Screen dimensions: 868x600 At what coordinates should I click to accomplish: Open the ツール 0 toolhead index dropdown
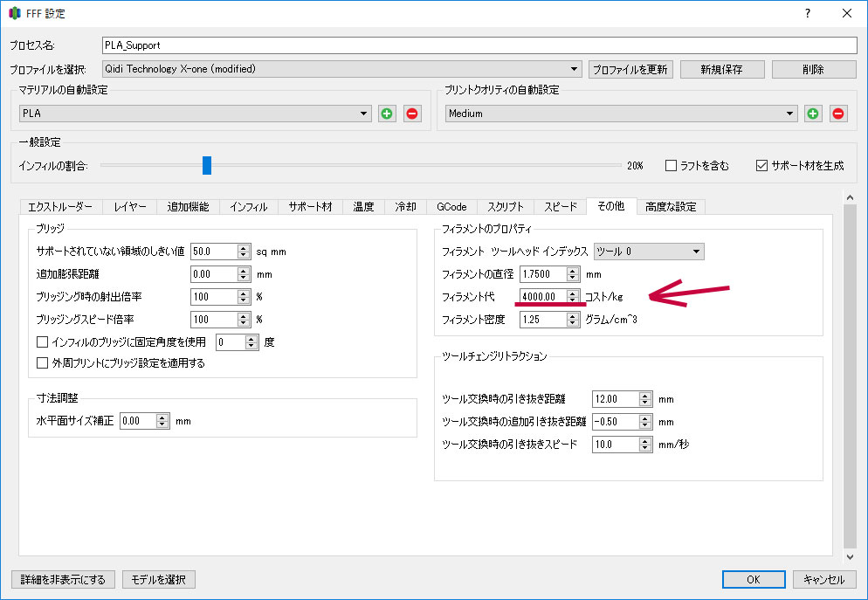tap(649, 252)
